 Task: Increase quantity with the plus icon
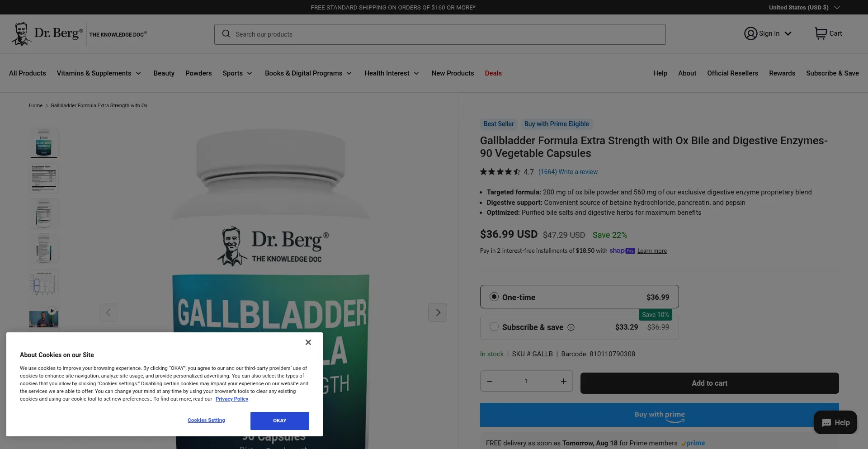click(x=563, y=381)
